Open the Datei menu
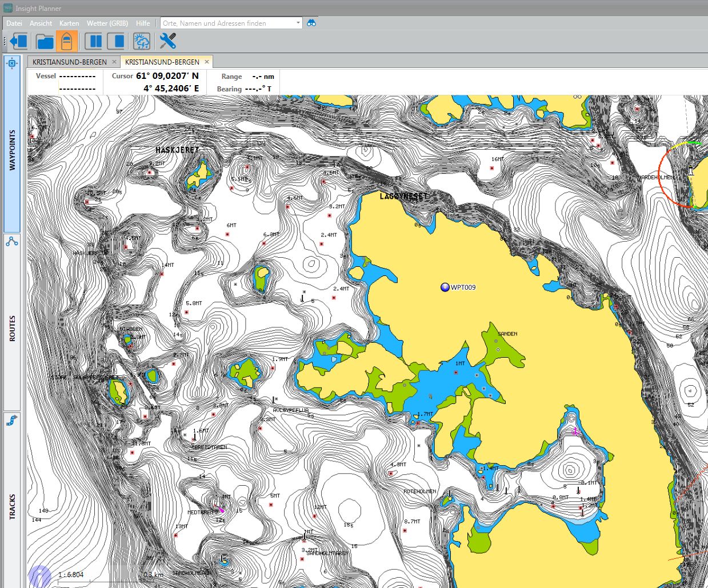This screenshot has width=708, height=588. click(14, 23)
